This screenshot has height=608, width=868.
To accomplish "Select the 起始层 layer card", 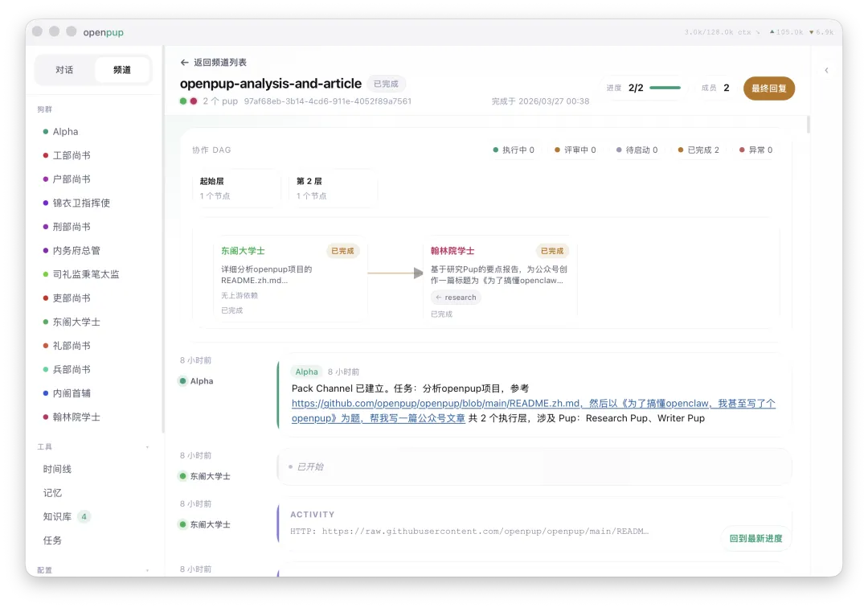I will coord(235,188).
